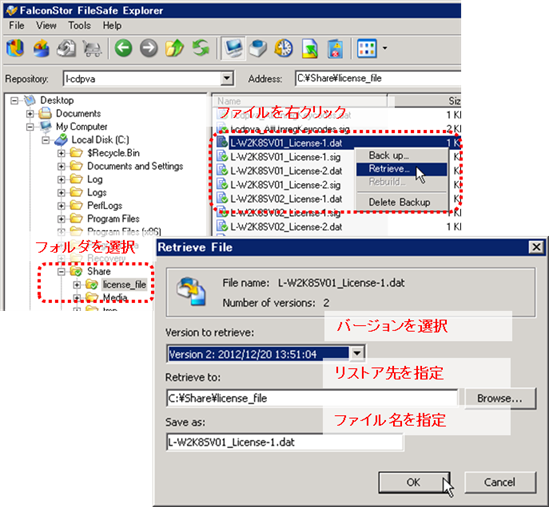Viewport: 549px width, 507px height.
Task: Click the blue document with warning sign icon
Action: pyautogui.click(x=335, y=48)
